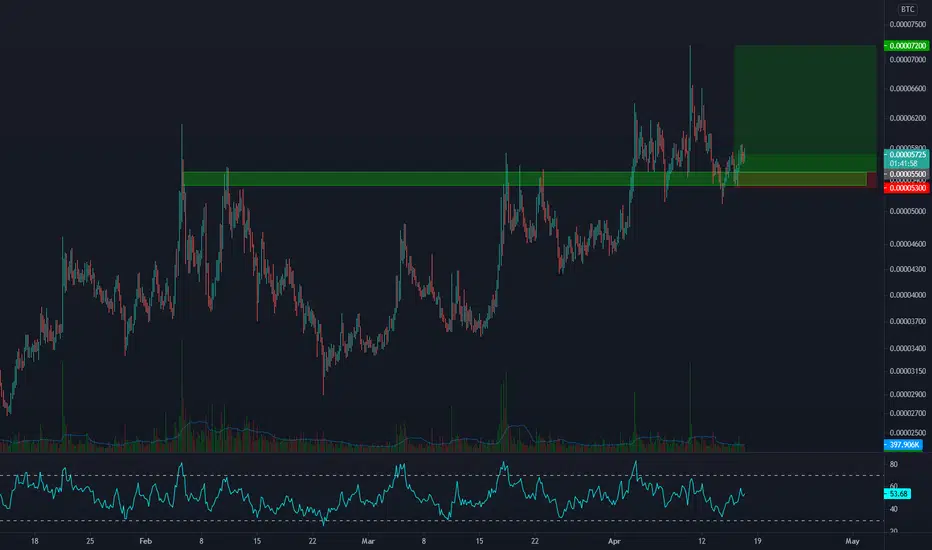Click the 0.00002500 price axis label
This screenshot has width=932, height=550.
(x=908, y=433)
